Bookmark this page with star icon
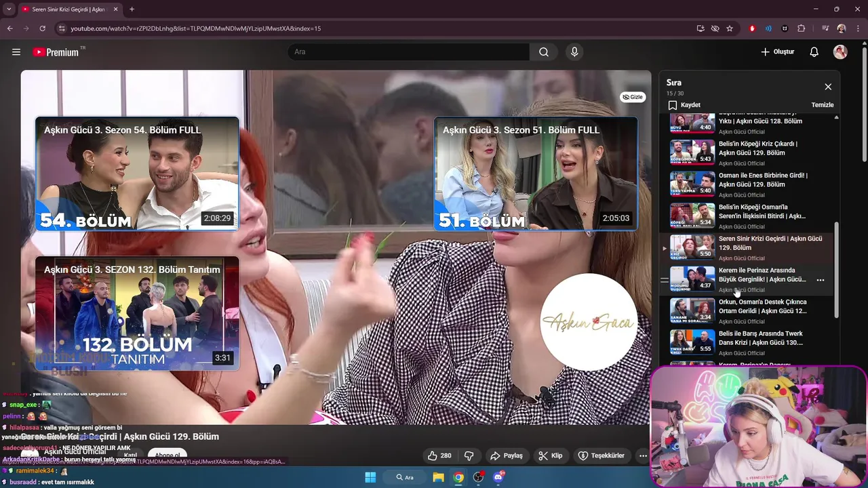868x488 pixels. tap(730, 28)
